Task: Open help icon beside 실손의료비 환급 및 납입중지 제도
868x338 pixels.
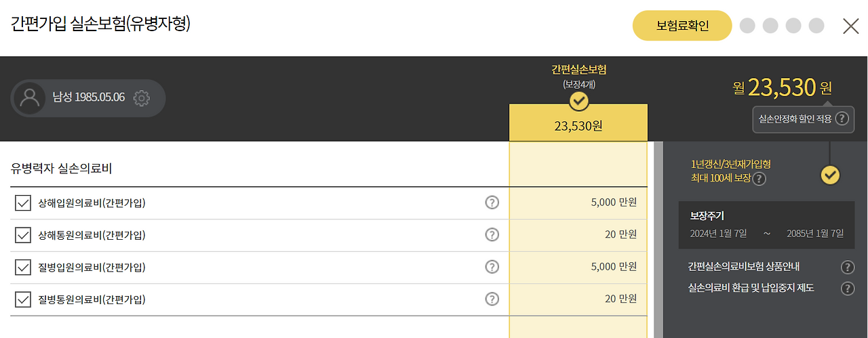Action: tap(848, 289)
